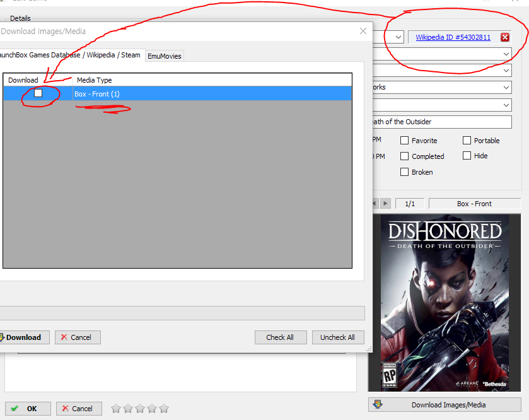Rate game with third star
Screen dimensions: 529x420
point(140,409)
